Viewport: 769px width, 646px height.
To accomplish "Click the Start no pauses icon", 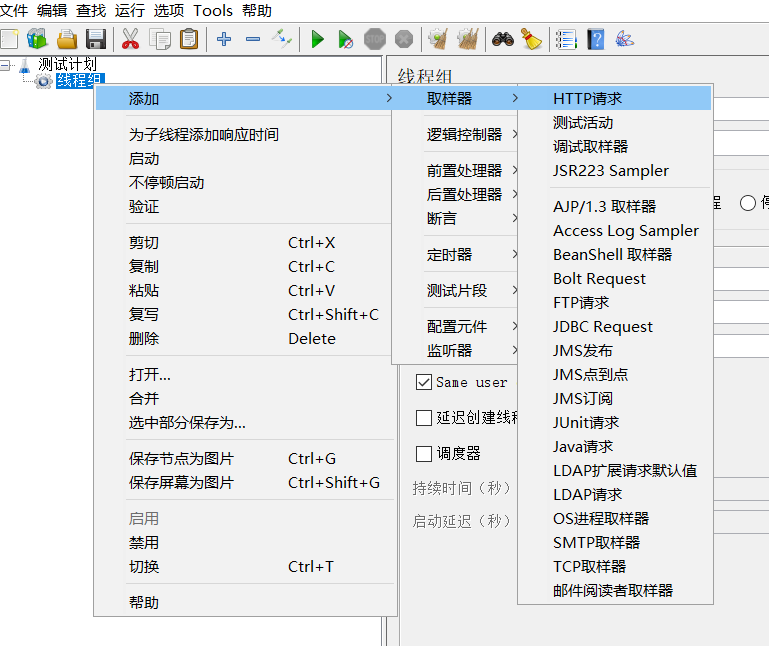I will click(x=345, y=39).
